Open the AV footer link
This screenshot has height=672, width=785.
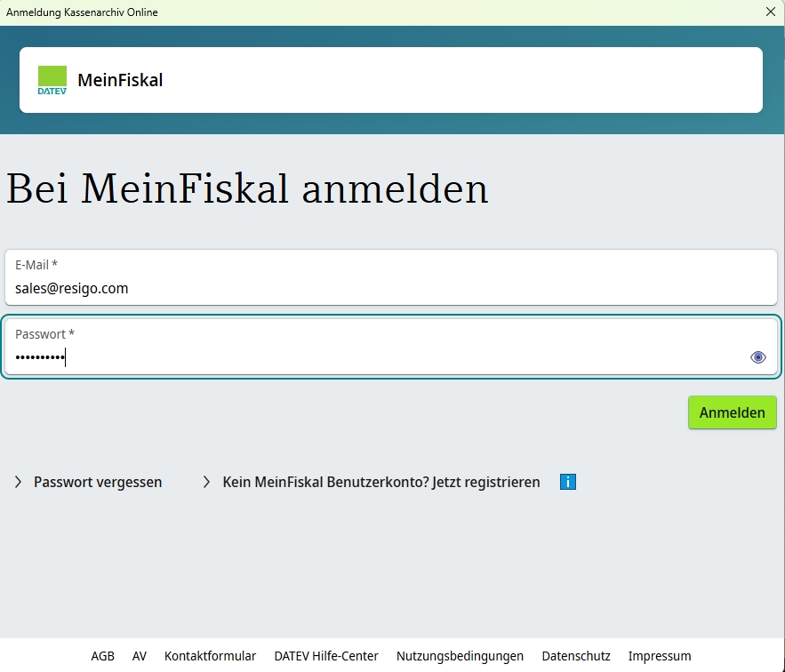(x=140, y=656)
